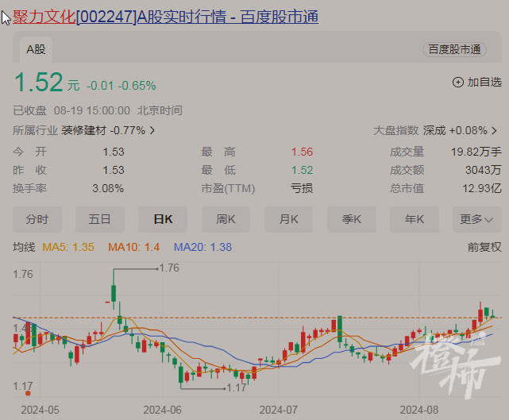Expand the chevron after 深成 +0.08%
Image resolution: width=509 pixels, height=420 pixels.
coord(495,131)
